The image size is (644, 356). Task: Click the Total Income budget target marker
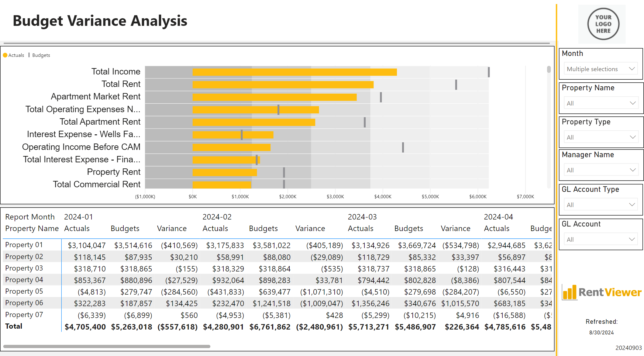pos(489,72)
